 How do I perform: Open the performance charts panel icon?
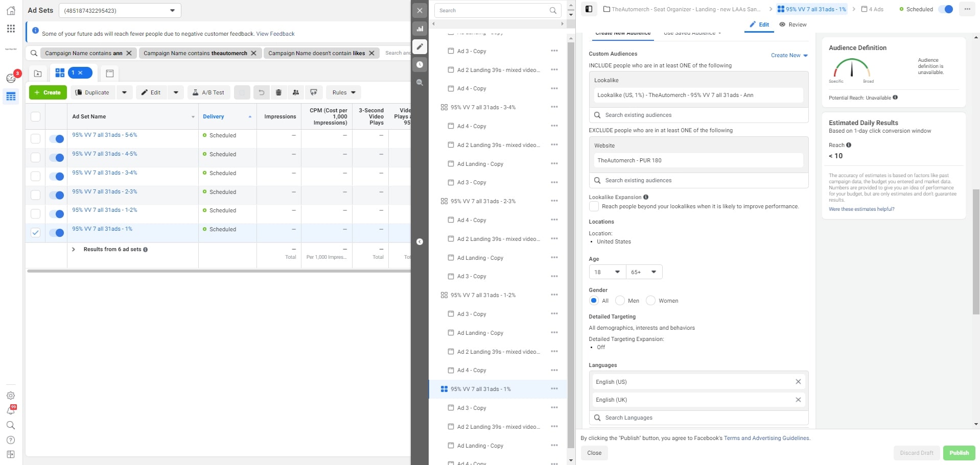pos(419,29)
